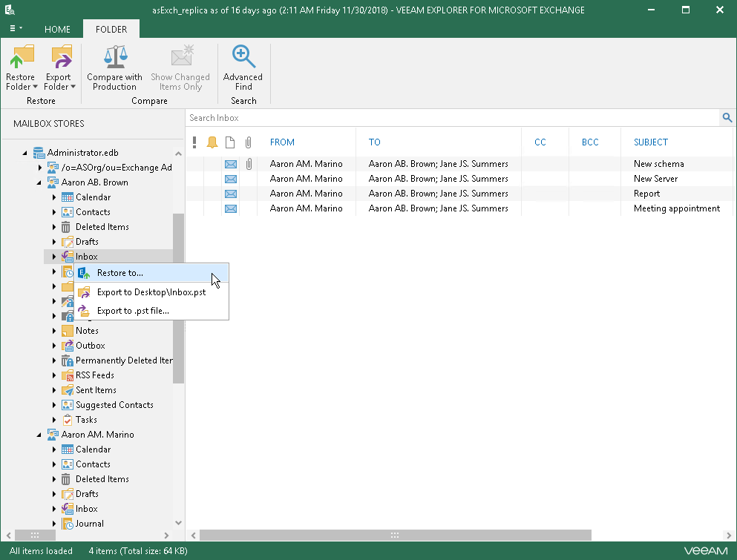This screenshot has width=737, height=560.
Task: Expand the /o=ASOrg/ou=Exchange node
Action: pyautogui.click(x=40, y=168)
